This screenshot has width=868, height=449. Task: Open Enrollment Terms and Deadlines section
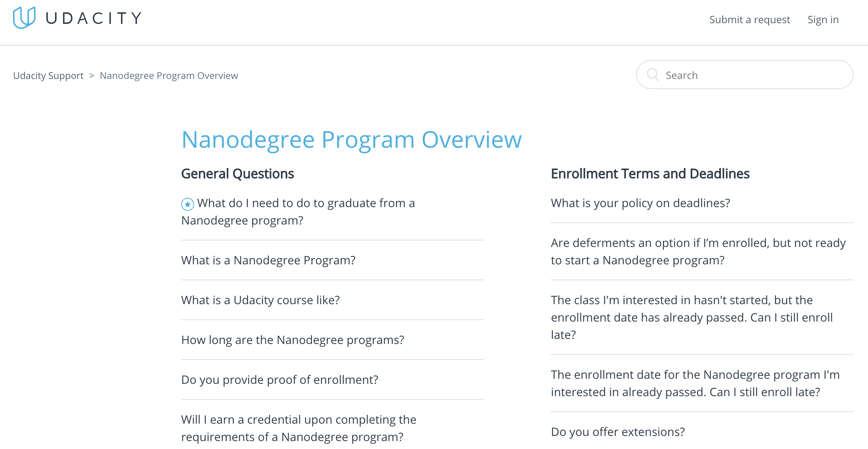[x=650, y=174]
